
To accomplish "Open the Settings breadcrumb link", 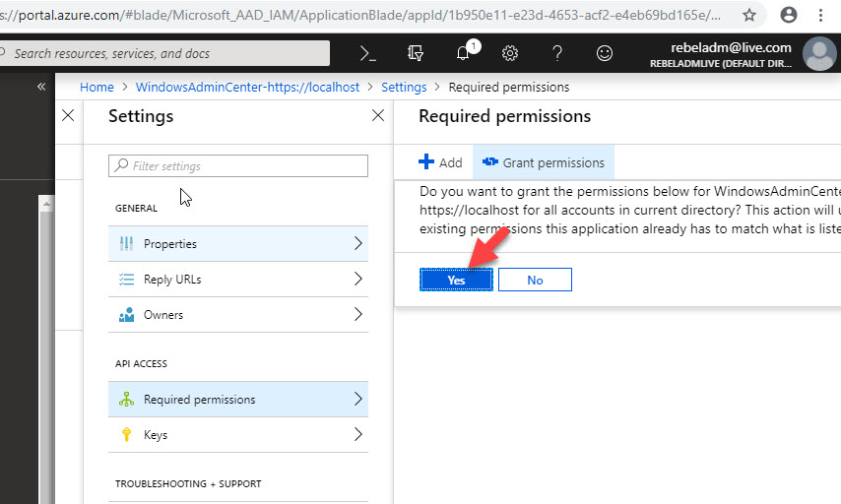I will coord(404,87).
